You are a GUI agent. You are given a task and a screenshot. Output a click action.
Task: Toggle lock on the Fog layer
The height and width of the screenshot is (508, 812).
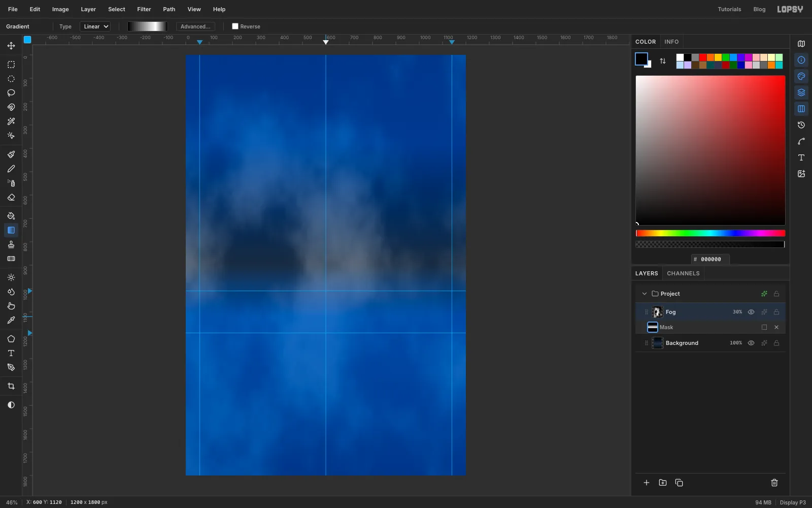[776, 312]
